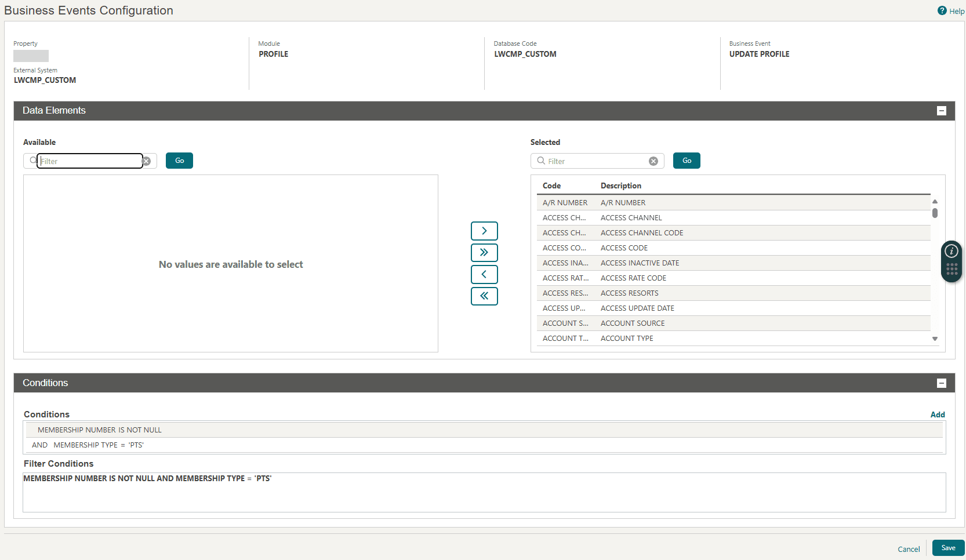
Task: Click the Go button beside Available filter
Action: pos(179,161)
